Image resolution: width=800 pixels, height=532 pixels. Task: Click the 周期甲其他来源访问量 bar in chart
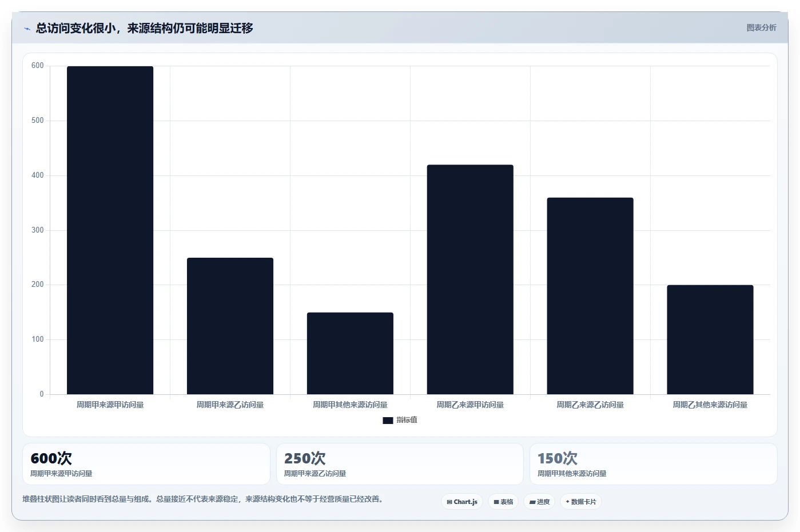click(350, 353)
